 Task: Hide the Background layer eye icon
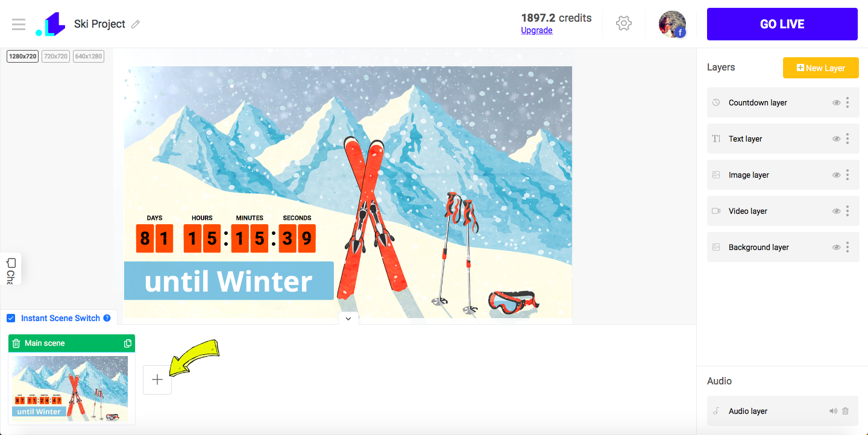tap(837, 247)
